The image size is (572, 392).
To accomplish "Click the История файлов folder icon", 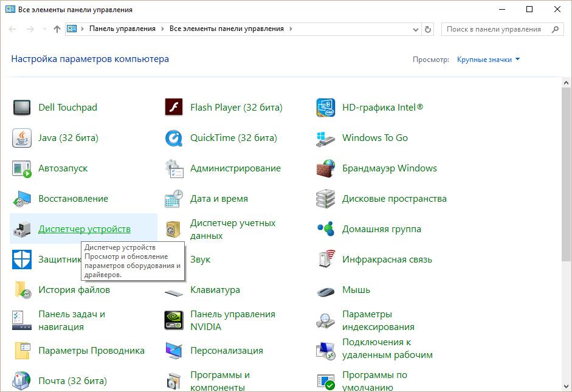I will tap(22, 290).
